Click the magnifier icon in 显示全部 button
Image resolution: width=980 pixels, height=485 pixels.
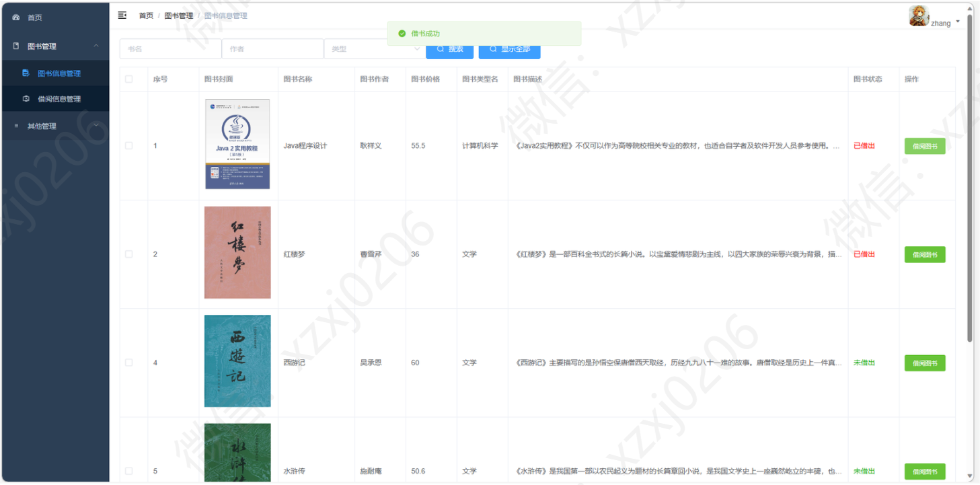coord(493,49)
